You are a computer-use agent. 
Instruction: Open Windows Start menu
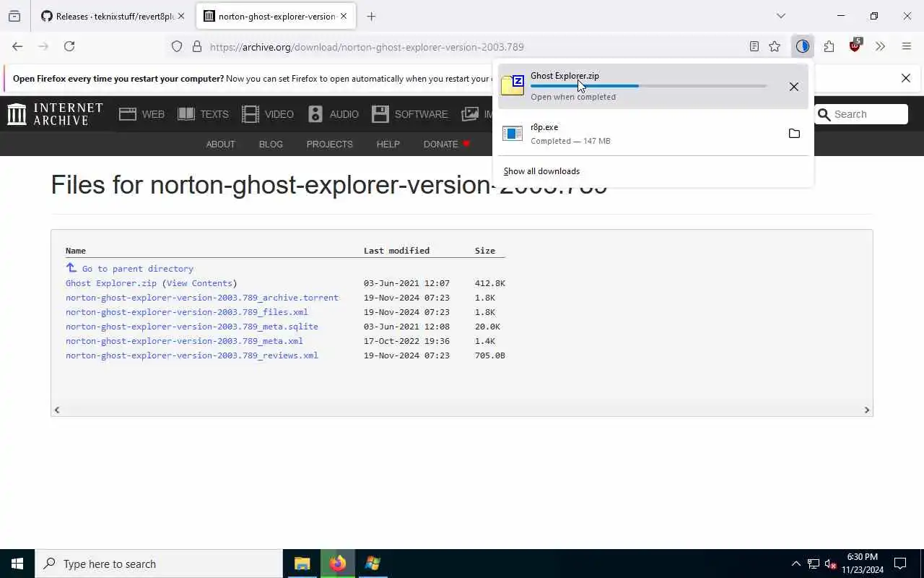coord(17,564)
